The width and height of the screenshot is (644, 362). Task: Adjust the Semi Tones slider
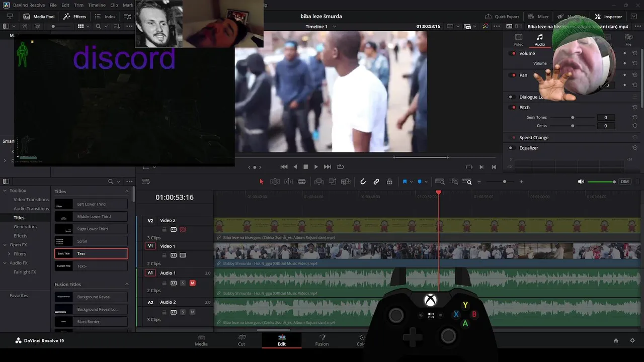pos(573,117)
